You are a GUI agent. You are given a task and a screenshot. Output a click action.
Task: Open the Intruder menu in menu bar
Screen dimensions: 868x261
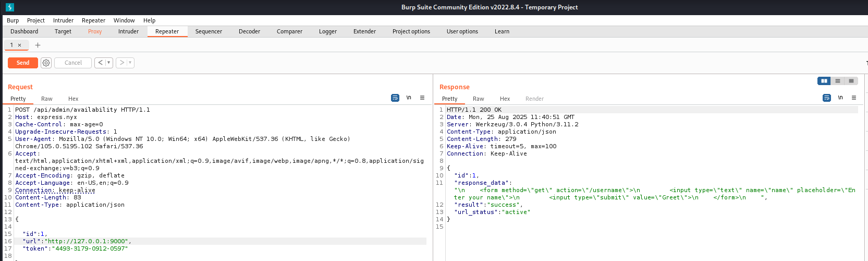pos(63,20)
